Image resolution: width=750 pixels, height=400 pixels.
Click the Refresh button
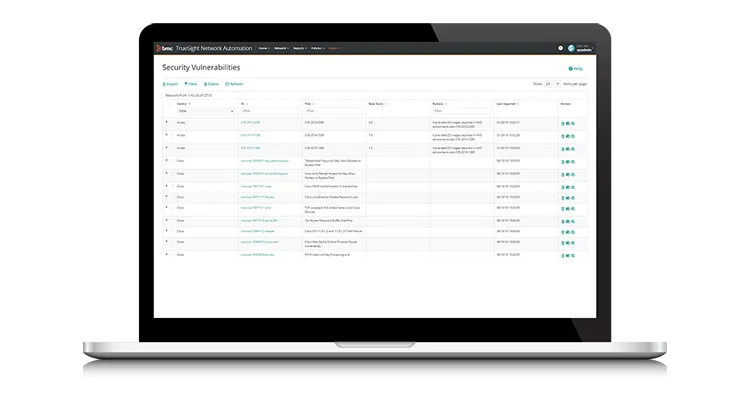(x=234, y=84)
